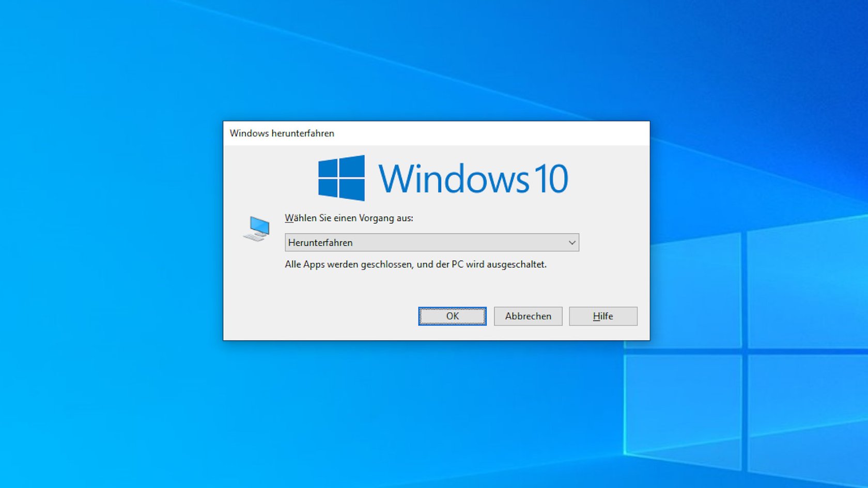The height and width of the screenshot is (488, 868).
Task: Click the word 'ausgeschaltet' in the description
Action: click(x=516, y=264)
